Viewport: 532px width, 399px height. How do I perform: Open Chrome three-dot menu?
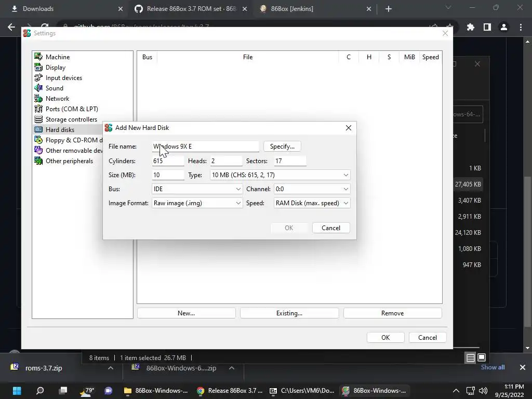(x=521, y=27)
